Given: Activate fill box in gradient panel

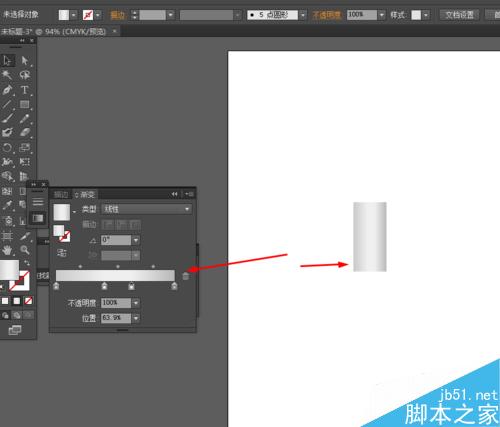Looking at the screenshot, I should [x=59, y=231].
